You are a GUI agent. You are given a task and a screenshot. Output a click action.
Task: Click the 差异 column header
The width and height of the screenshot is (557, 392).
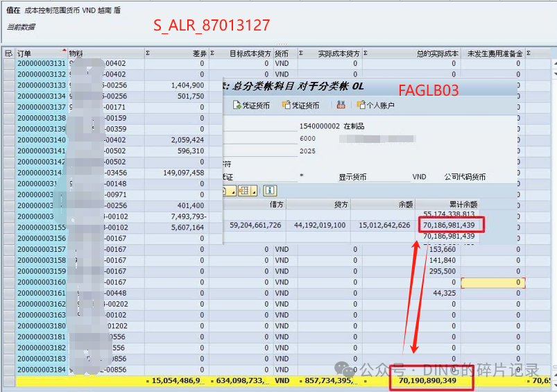(x=177, y=53)
